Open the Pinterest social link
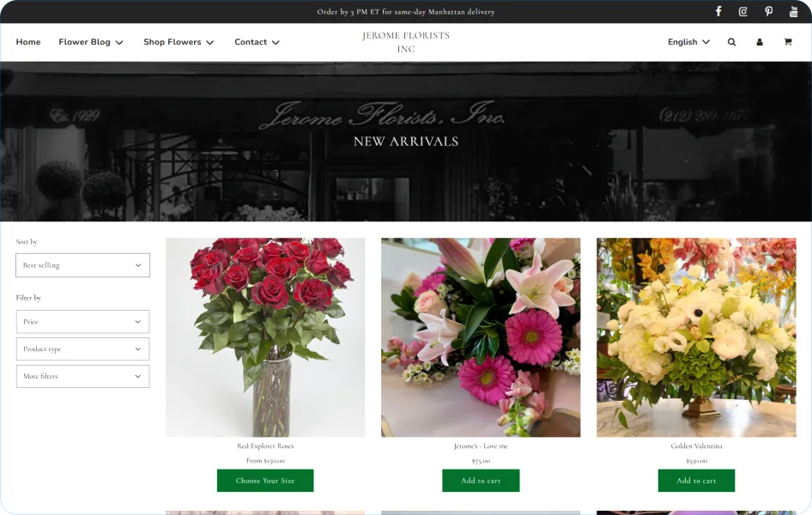 click(768, 11)
